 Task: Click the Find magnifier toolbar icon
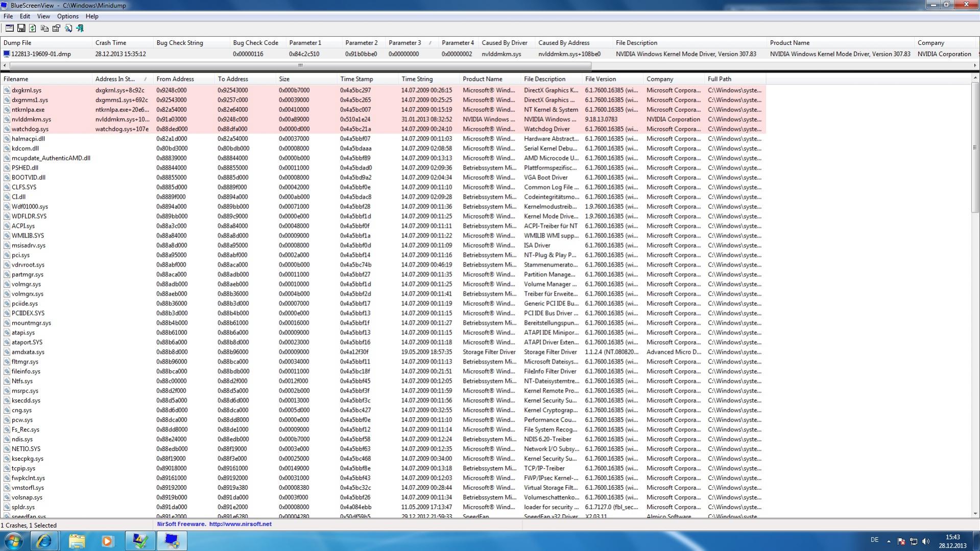pyautogui.click(x=68, y=29)
